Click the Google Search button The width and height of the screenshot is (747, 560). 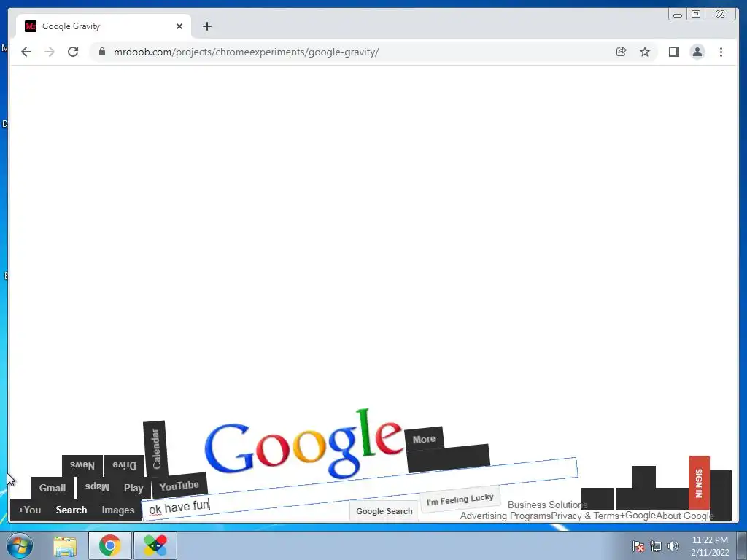pos(384,511)
